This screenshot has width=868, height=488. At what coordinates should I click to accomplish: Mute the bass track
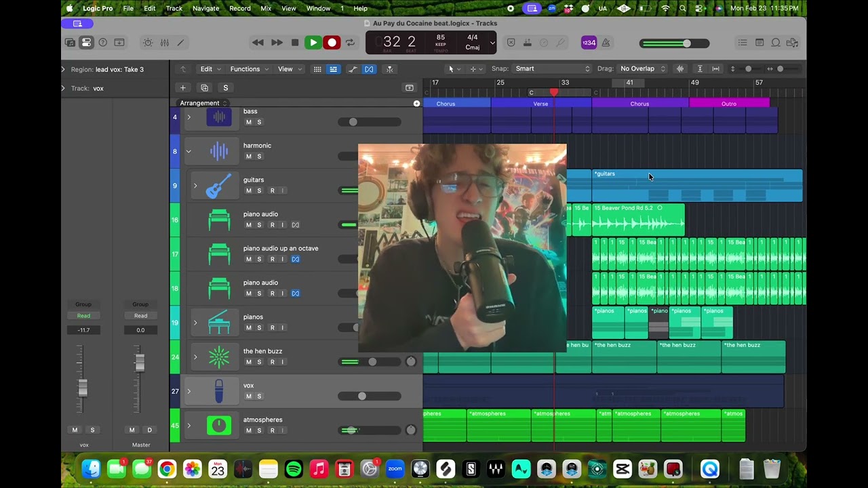click(248, 122)
